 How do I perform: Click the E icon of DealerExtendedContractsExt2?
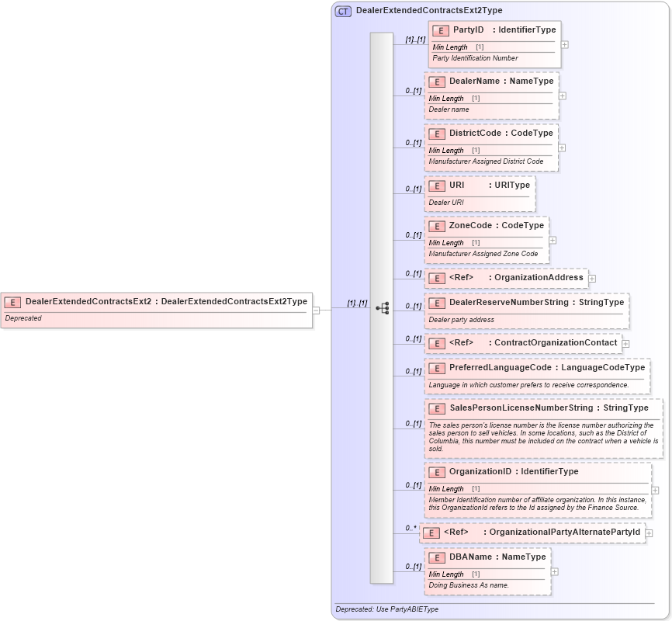[x=11, y=301]
